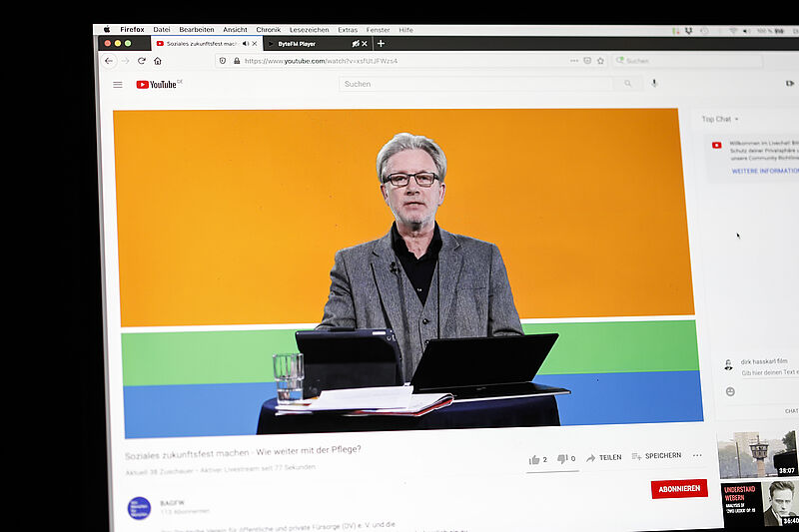This screenshot has height=532, width=799.
Task: Click the chat text input field
Action: [x=769, y=372]
